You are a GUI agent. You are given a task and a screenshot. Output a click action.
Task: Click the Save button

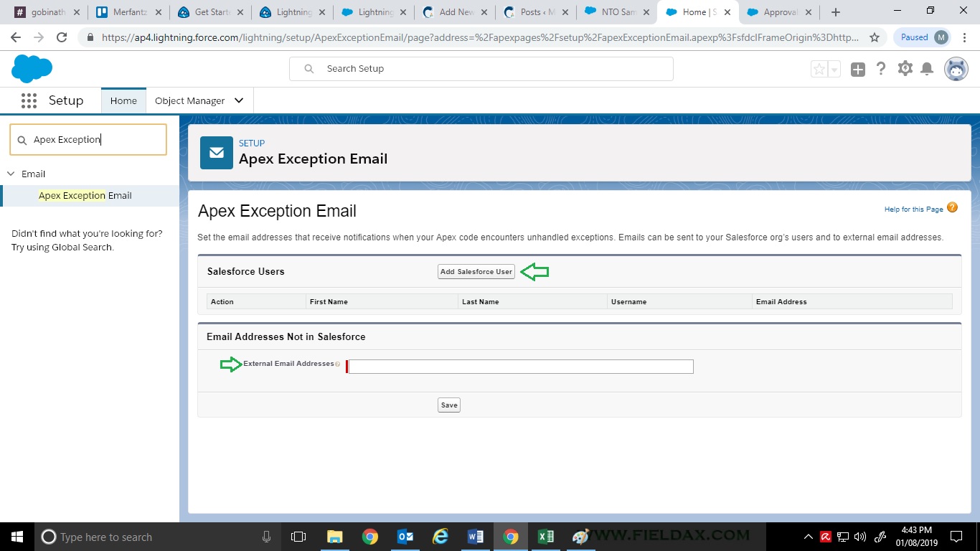(449, 405)
